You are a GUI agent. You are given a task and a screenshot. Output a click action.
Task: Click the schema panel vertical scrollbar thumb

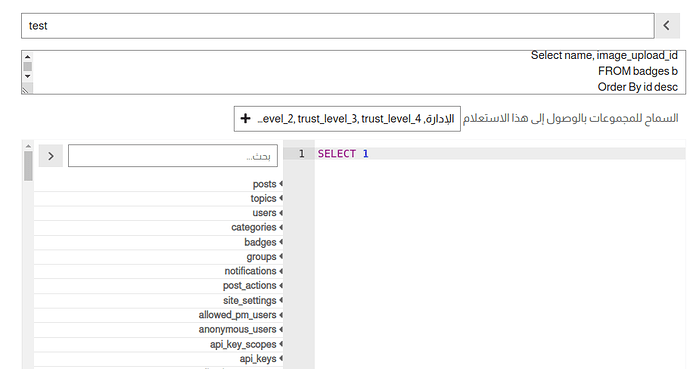coord(28,166)
